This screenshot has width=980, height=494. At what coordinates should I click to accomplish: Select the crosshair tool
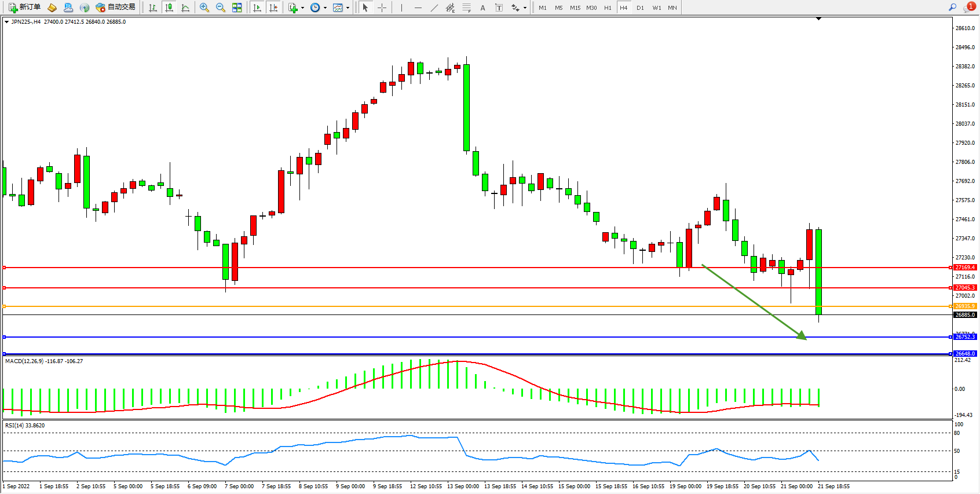tap(382, 8)
